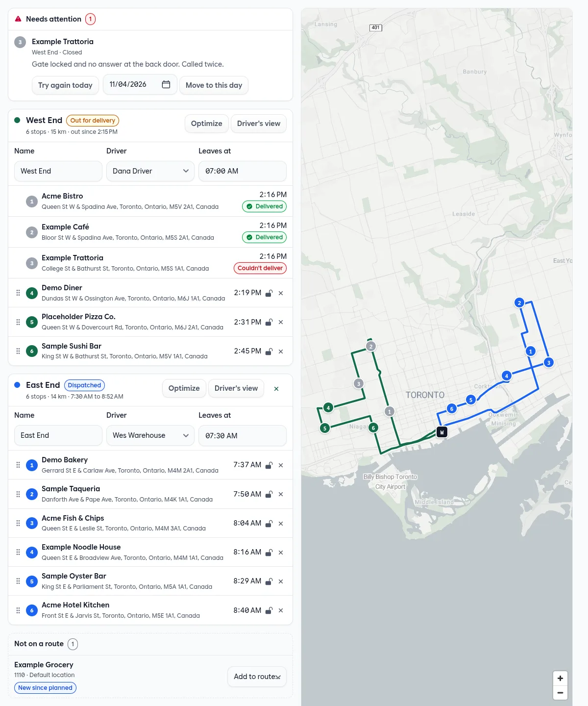Click the Not on a route count badge
This screenshot has height=706, width=588.
[73, 644]
